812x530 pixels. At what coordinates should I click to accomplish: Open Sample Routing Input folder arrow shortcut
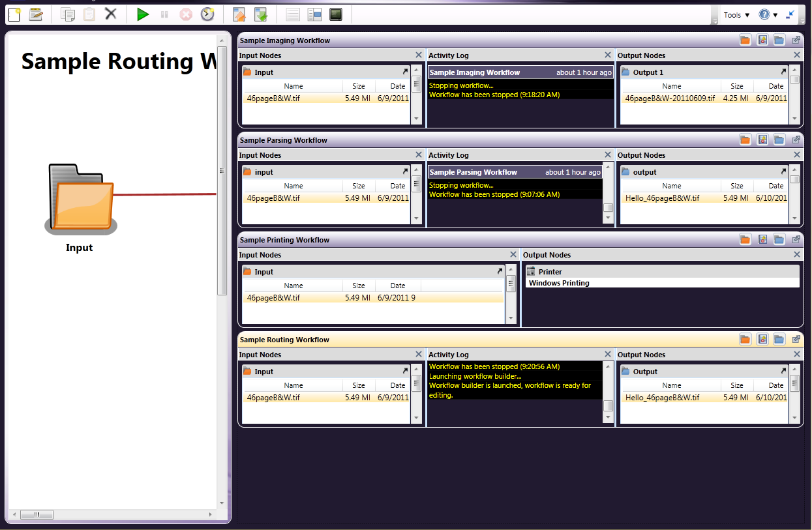click(x=405, y=371)
